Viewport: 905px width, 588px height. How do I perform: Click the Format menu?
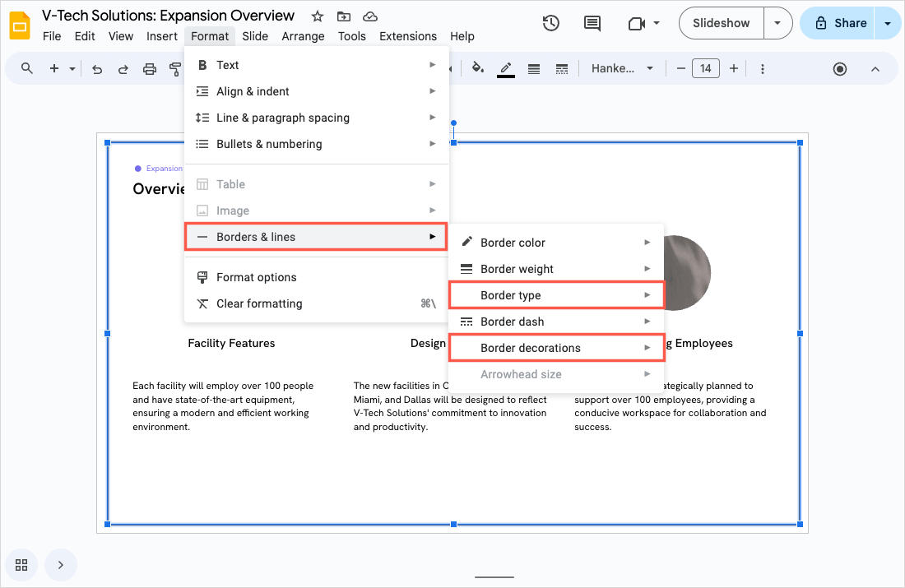tap(210, 36)
